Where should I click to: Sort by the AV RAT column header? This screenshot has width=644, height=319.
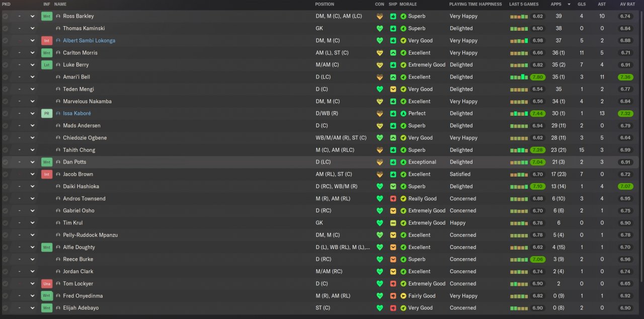(x=627, y=4)
